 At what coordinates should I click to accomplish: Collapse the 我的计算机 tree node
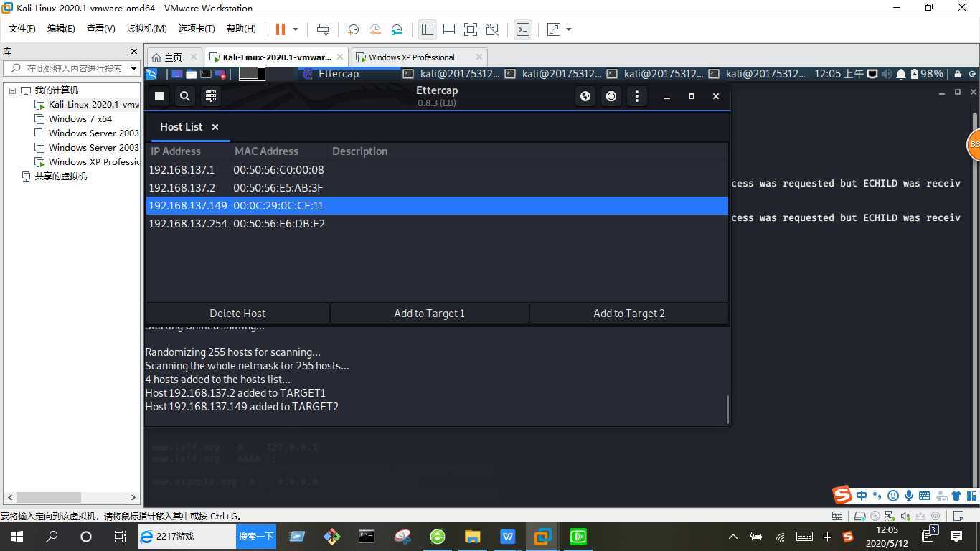pyautogui.click(x=12, y=90)
